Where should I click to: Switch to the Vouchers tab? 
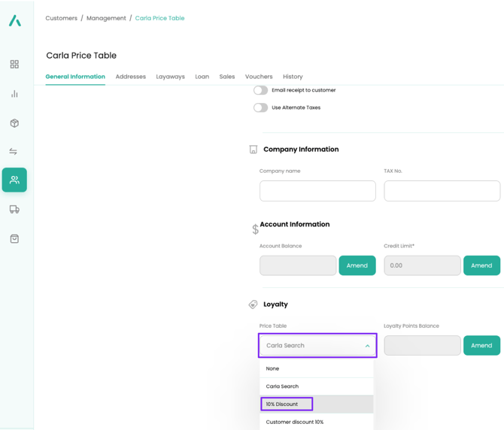click(x=259, y=77)
